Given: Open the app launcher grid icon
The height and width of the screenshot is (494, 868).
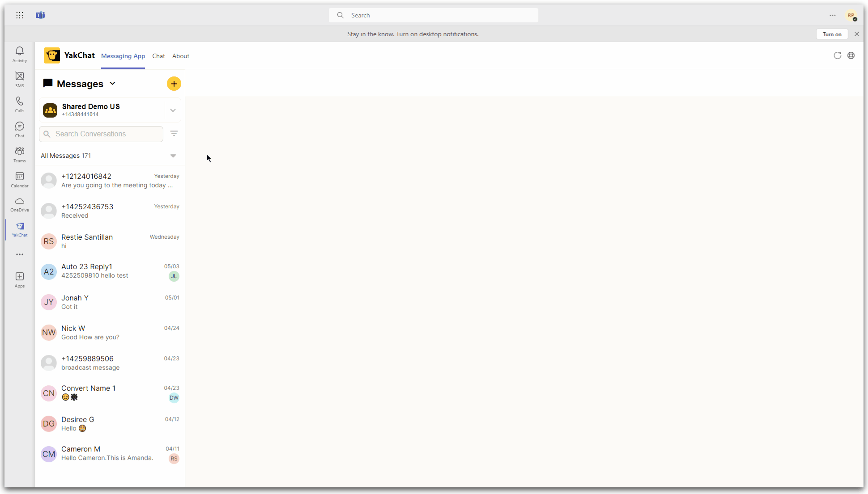Looking at the screenshot, I should click(x=20, y=15).
